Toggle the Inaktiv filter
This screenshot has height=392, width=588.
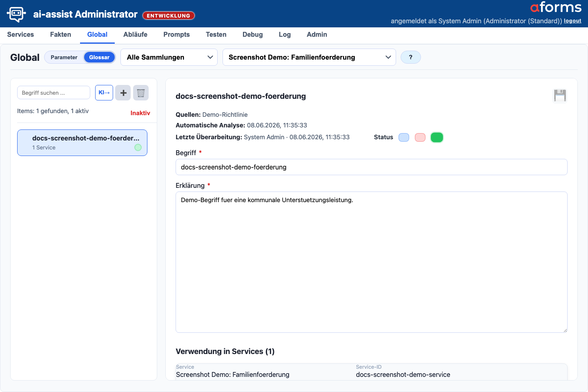[140, 113]
